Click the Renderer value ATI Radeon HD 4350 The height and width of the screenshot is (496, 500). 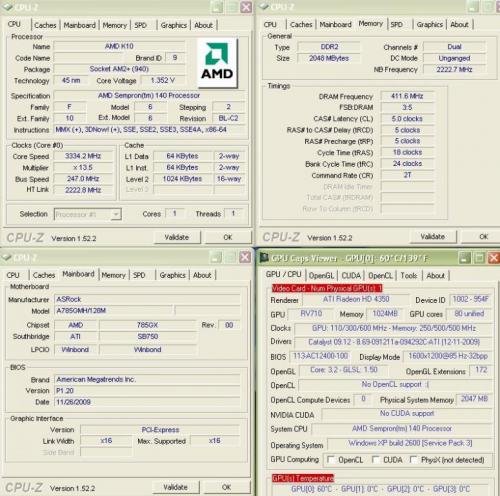(x=356, y=299)
